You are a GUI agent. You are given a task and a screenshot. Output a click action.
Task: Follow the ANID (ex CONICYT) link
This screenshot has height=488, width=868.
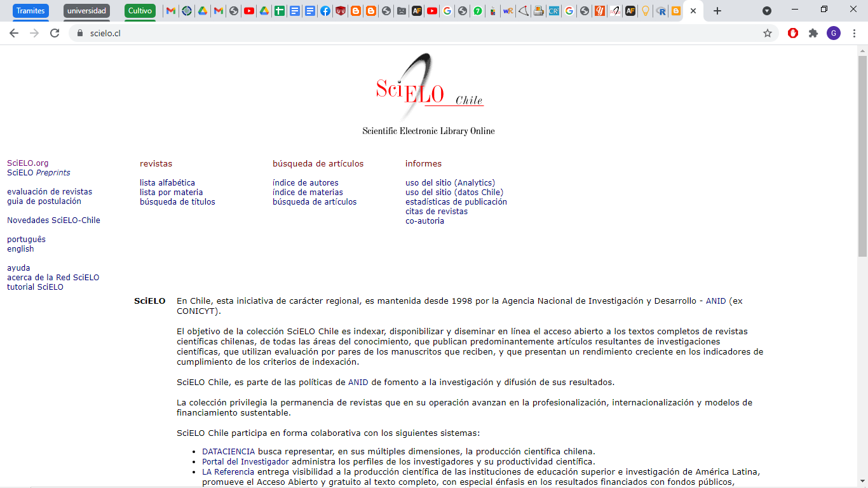[715, 301]
